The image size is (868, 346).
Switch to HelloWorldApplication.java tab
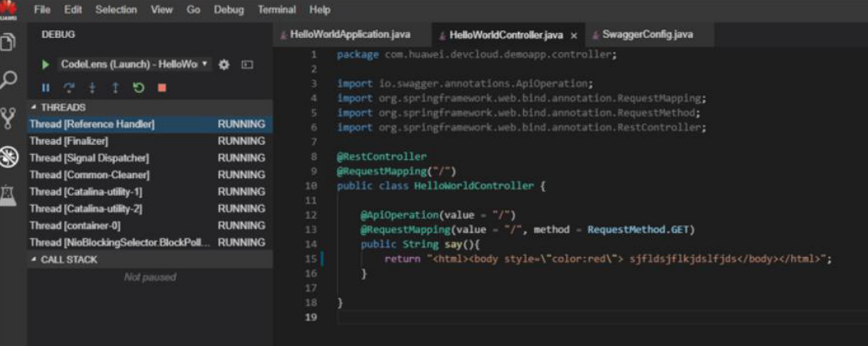(x=351, y=34)
